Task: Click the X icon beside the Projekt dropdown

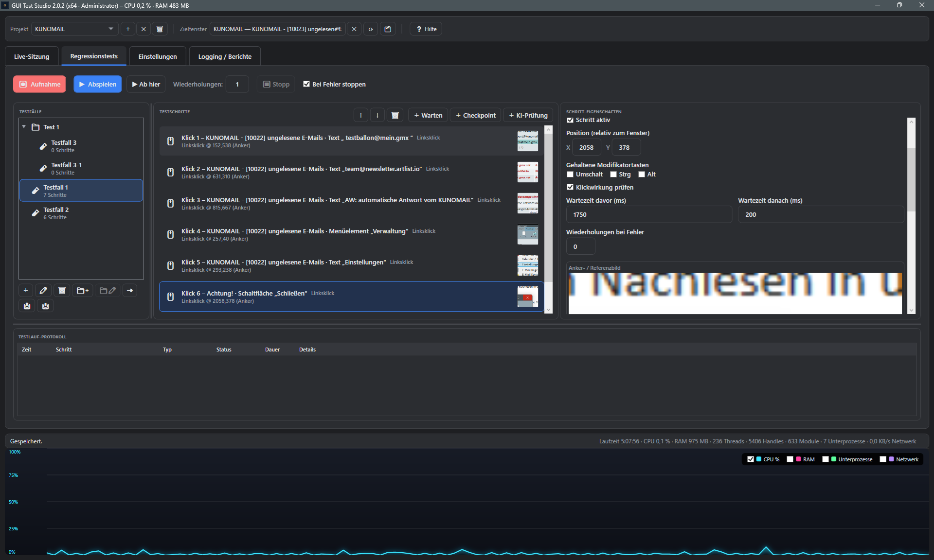Action: pos(144,29)
